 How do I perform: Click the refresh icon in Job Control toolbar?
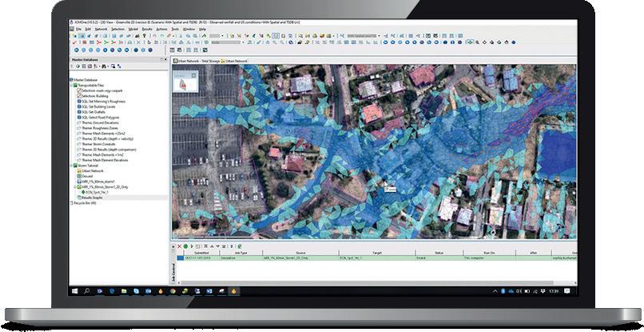coord(240,246)
